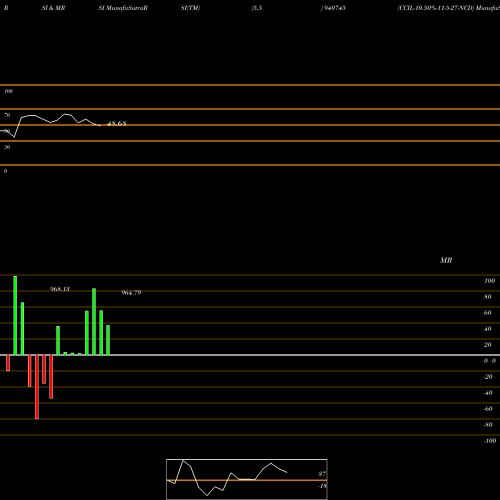Click the MR axis label -80
The width and height of the screenshot is (500, 500).
point(488,425)
